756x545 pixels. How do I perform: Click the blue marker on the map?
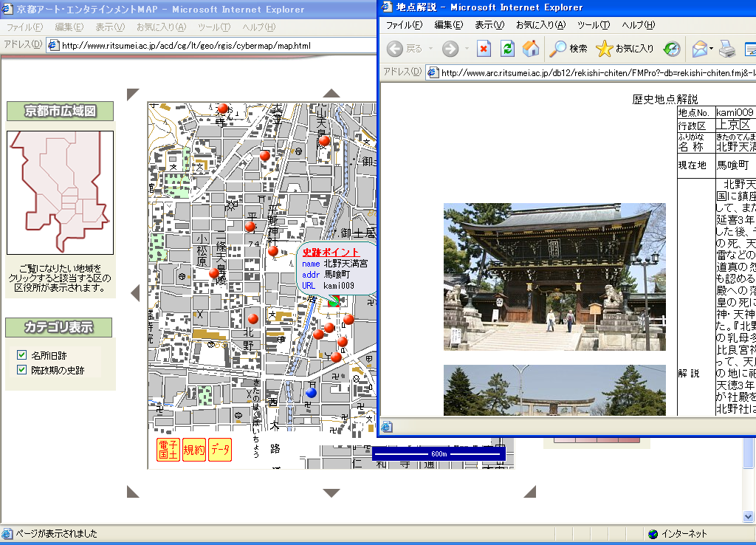pyautogui.click(x=312, y=393)
